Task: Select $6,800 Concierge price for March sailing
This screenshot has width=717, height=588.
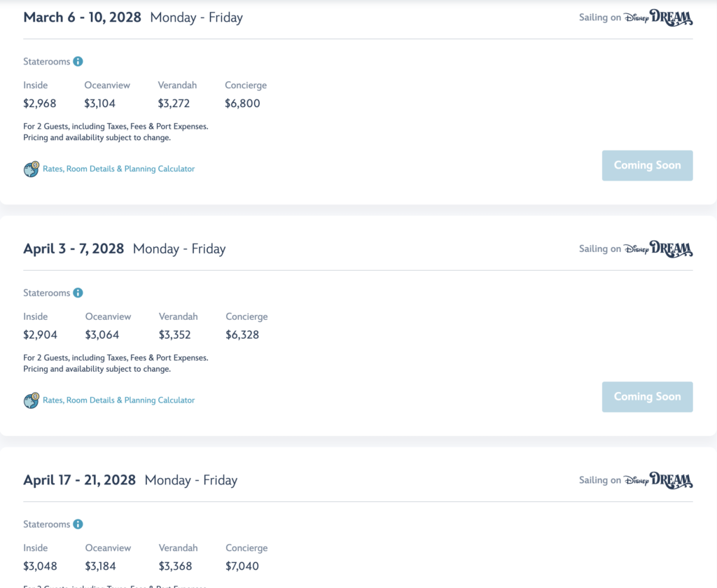Action: click(242, 104)
